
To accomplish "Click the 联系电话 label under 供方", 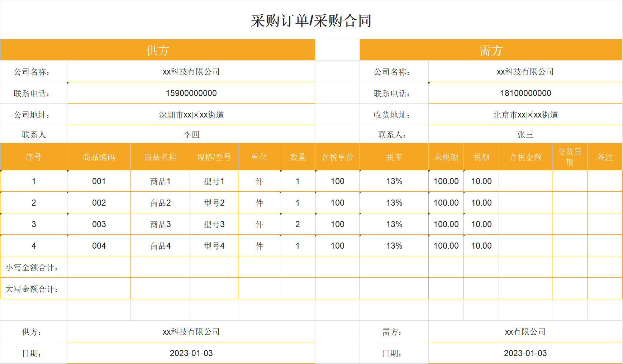I will 32,93.
